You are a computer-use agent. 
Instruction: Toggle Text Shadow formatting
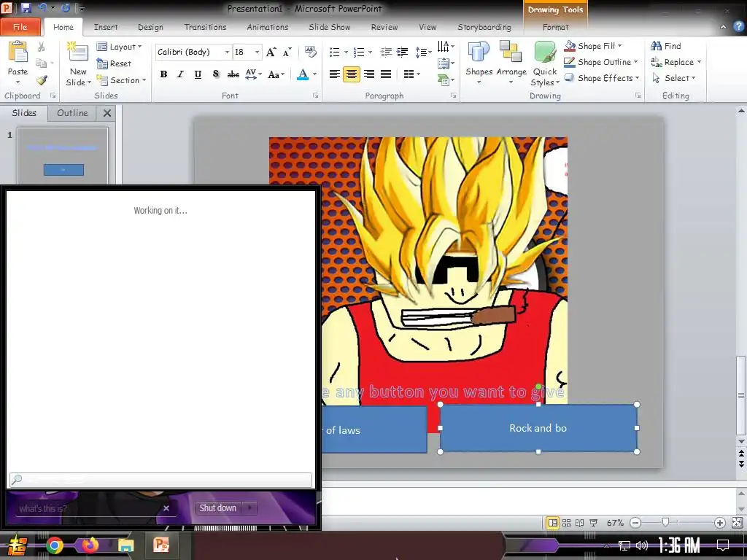click(x=216, y=74)
